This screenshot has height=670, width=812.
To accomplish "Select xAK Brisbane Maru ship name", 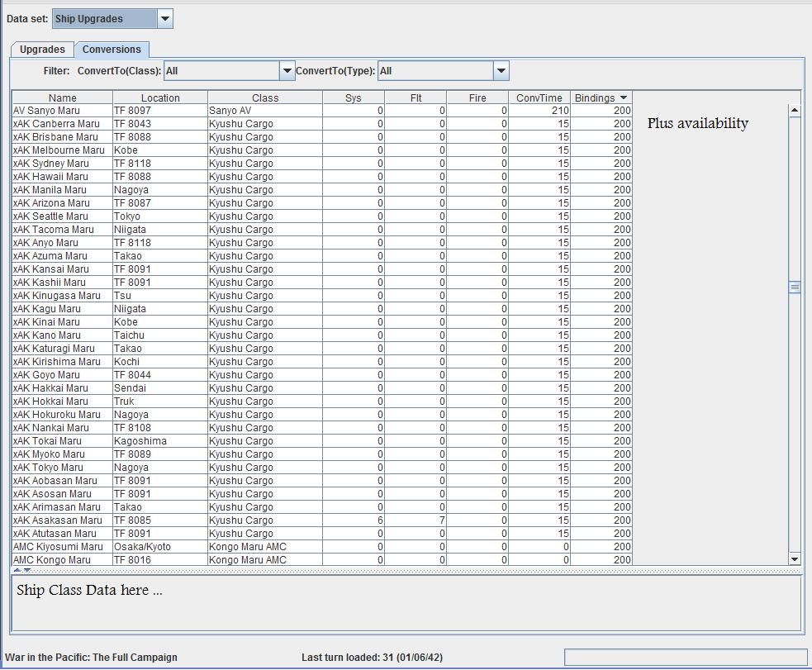I will 55,136.
